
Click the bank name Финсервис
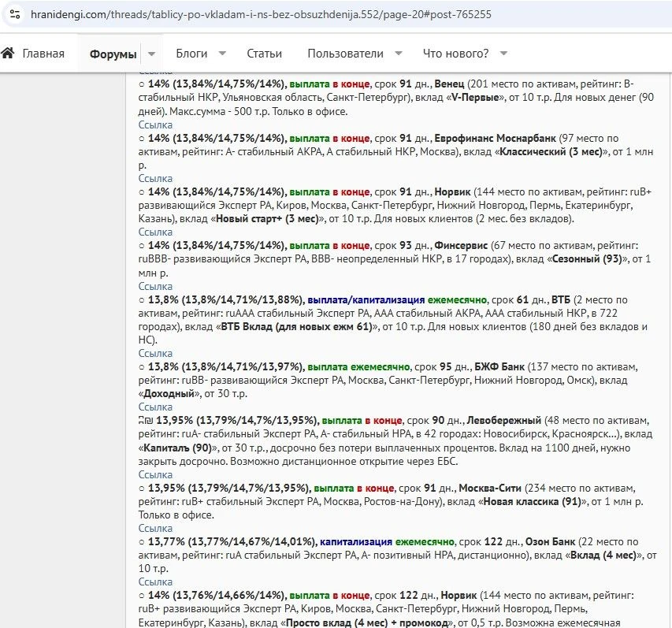pos(461,246)
